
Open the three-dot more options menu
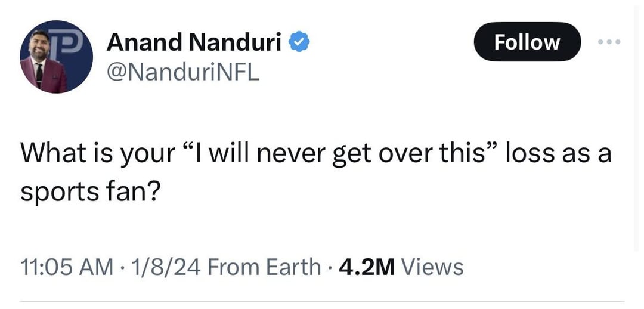point(609,42)
